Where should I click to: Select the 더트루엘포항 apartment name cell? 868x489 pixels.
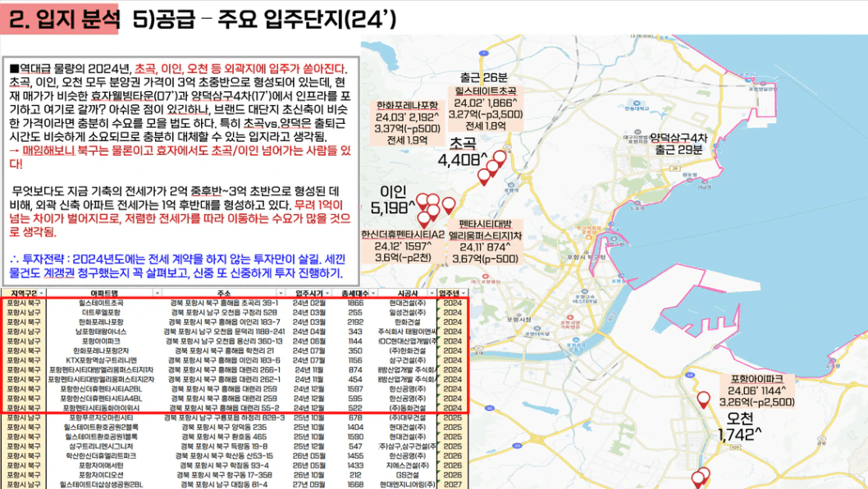[x=101, y=313]
